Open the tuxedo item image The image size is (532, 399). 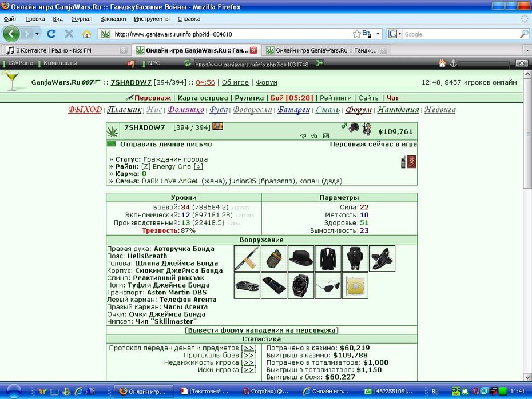pos(328,258)
